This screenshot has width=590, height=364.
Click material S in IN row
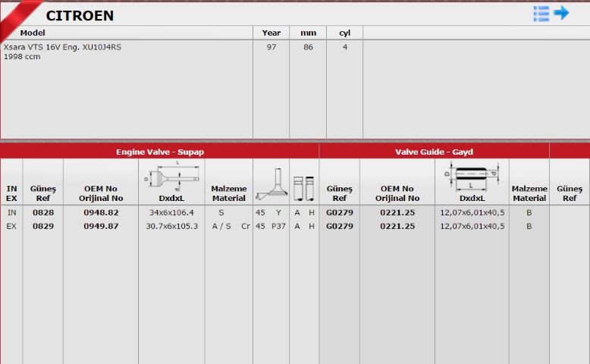coord(221,212)
